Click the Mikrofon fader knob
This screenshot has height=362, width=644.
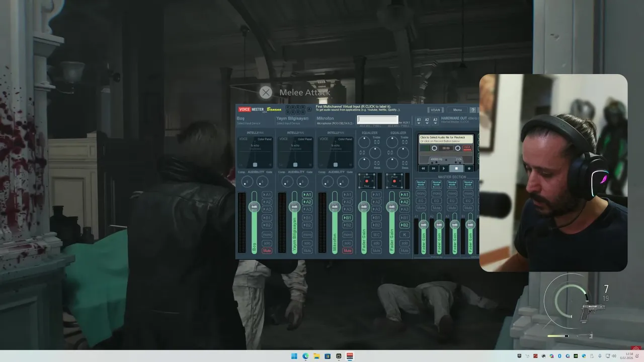pyautogui.click(x=335, y=207)
